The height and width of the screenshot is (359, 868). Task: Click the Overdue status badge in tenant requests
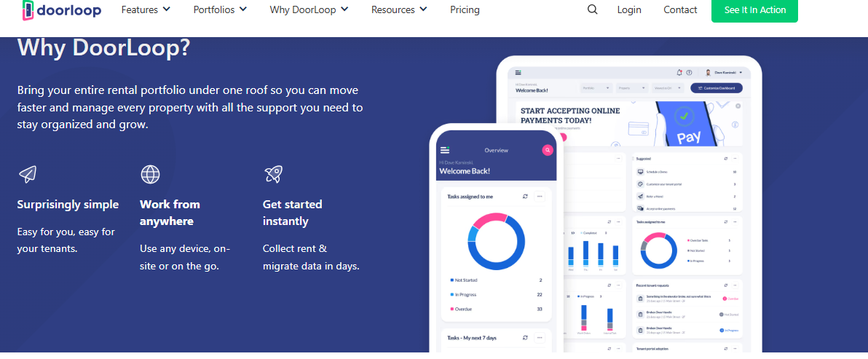(x=730, y=298)
